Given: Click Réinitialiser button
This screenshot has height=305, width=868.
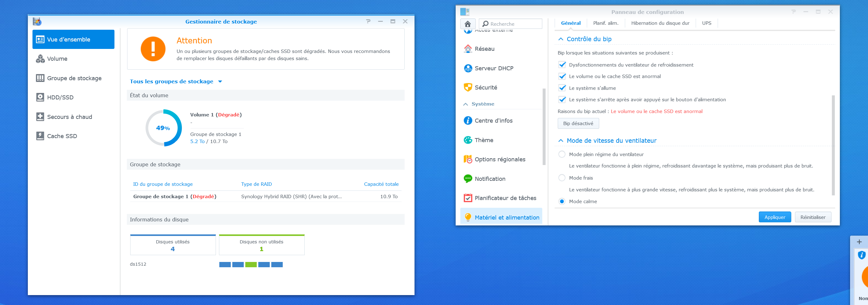Looking at the screenshot, I should coord(813,217).
